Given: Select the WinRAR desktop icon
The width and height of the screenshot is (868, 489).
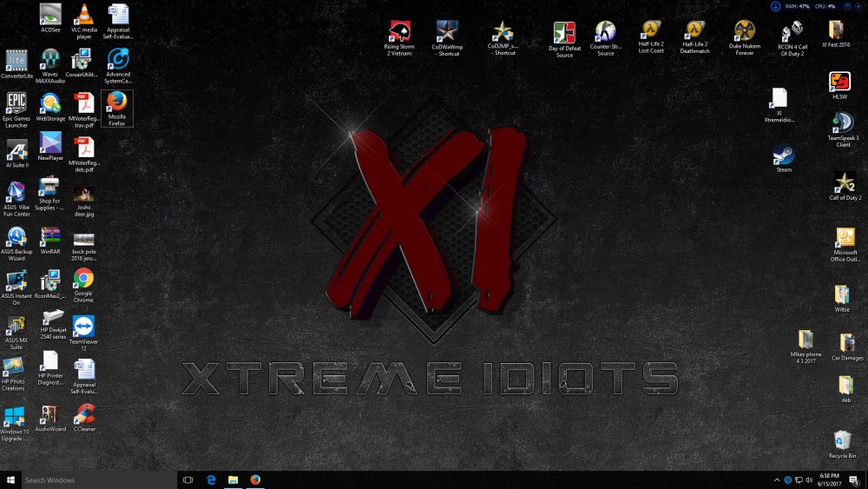Looking at the screenshot, I should 49,237.
